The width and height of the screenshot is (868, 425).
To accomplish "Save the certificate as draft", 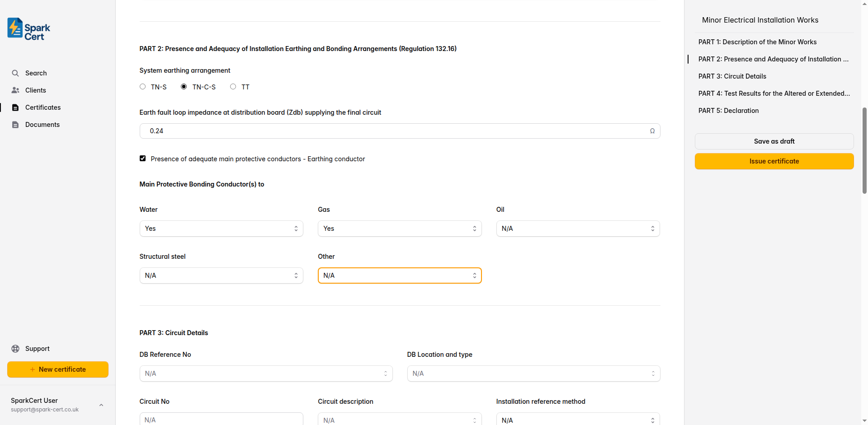I will pyautogui.click(x=774, y=141).
